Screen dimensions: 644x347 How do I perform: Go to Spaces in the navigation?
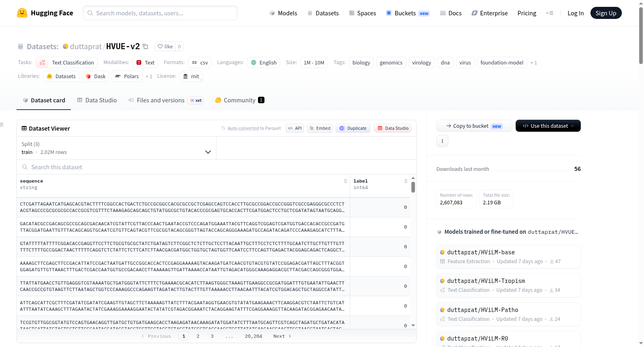tap(362, 13)
